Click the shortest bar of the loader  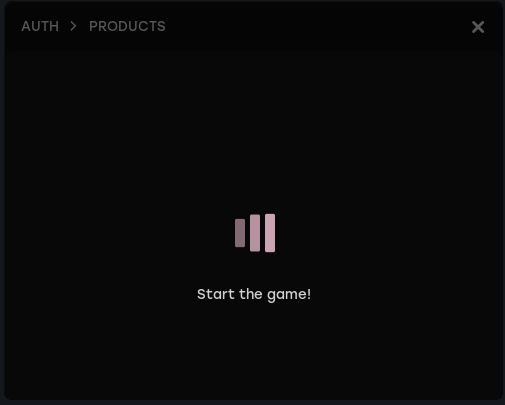tap(240, 233)
